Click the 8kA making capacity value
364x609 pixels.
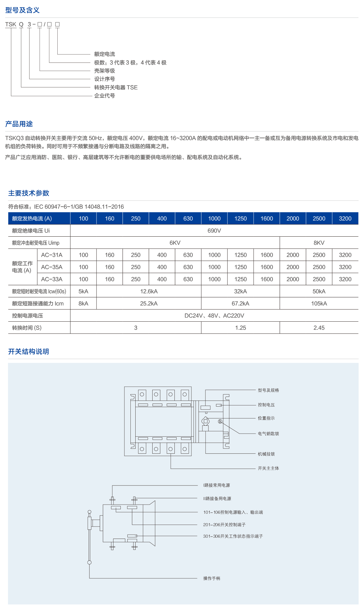tap(83, 303)
